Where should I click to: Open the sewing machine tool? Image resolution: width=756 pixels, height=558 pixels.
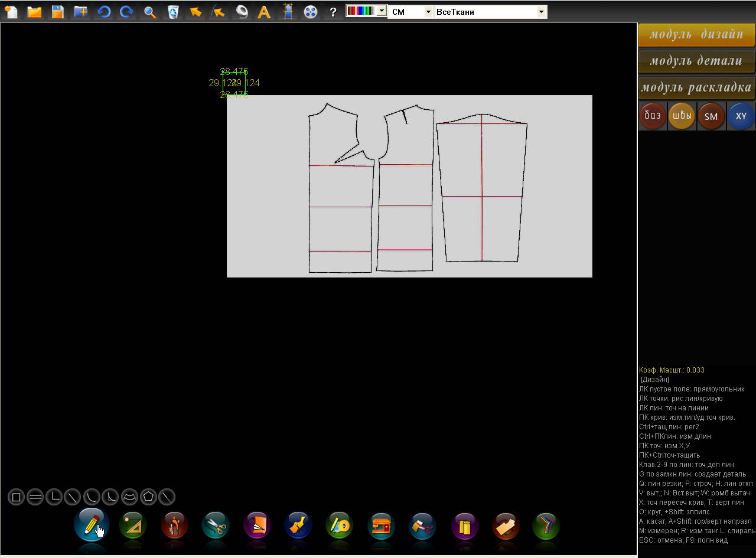pos(382,526)
